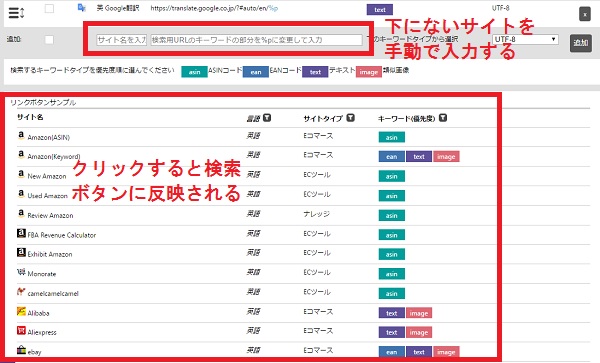Click the New Amazon site icon

point(21,174)
